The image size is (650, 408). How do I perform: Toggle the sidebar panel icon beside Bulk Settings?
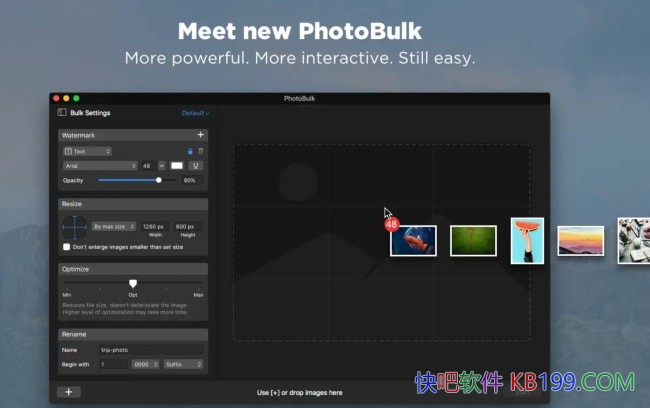pos(62,114)
